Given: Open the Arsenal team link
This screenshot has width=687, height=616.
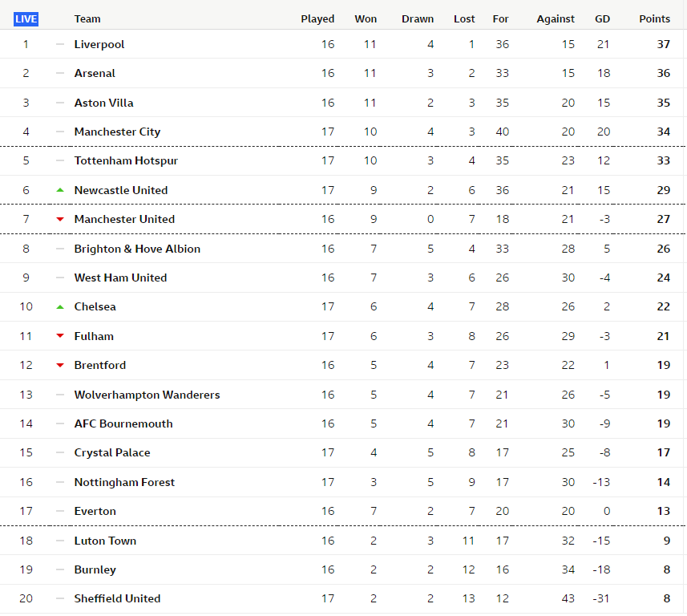Looking at the screenshot, I should tap(95, 73).
